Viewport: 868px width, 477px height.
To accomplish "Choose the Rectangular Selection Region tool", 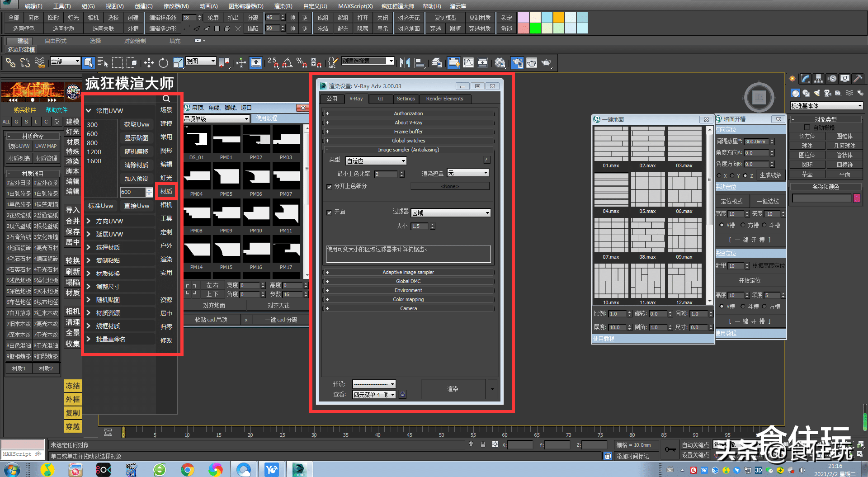I will point(117,62).
